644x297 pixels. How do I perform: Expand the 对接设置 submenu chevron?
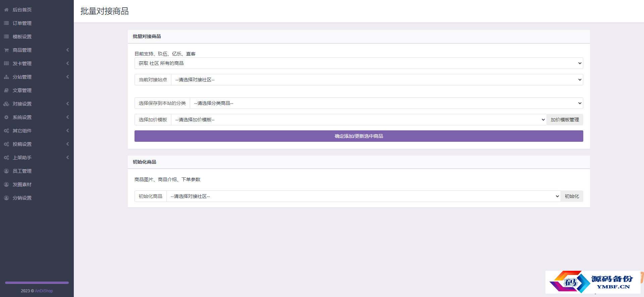[67, 103]
